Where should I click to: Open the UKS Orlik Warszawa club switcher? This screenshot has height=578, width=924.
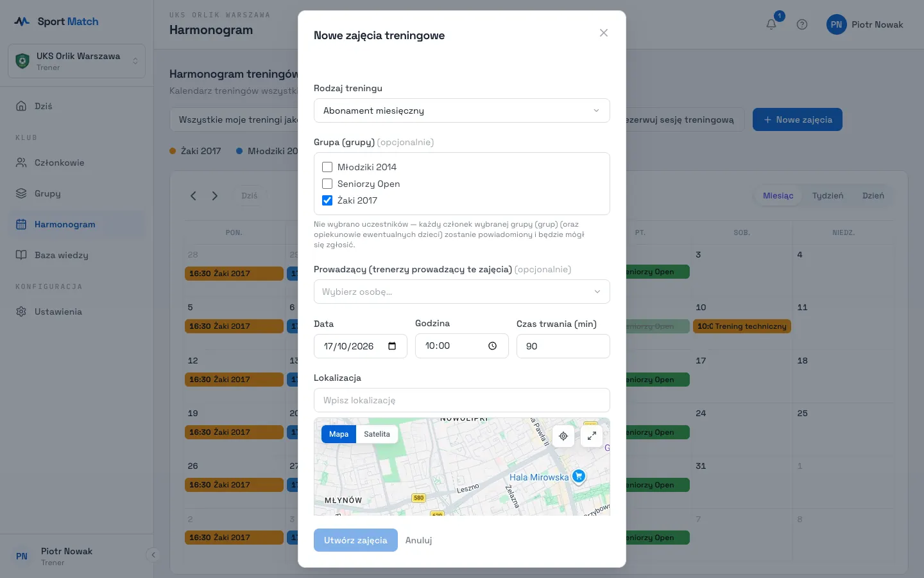click(x=76, y=61)
